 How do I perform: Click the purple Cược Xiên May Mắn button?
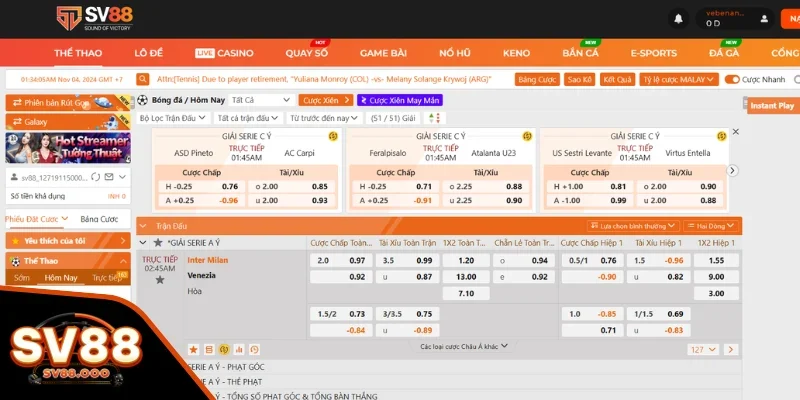pyautogui.click(x=400, y=100)
